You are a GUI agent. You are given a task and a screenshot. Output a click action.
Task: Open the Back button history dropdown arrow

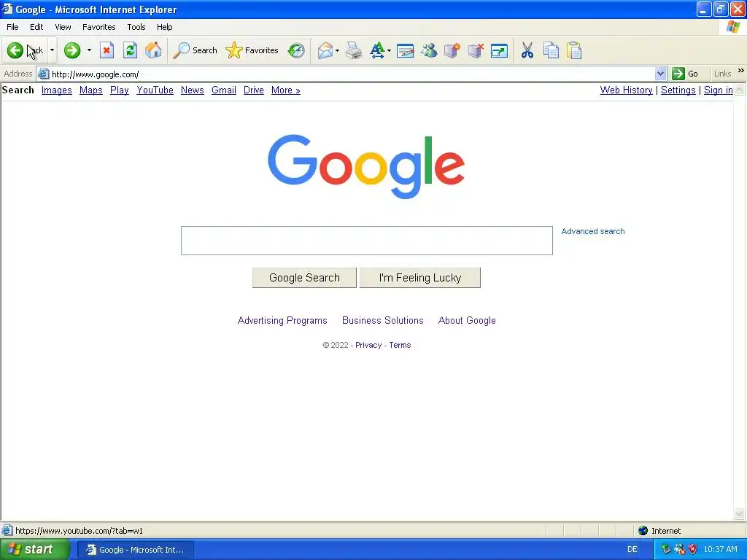(52, 50)
